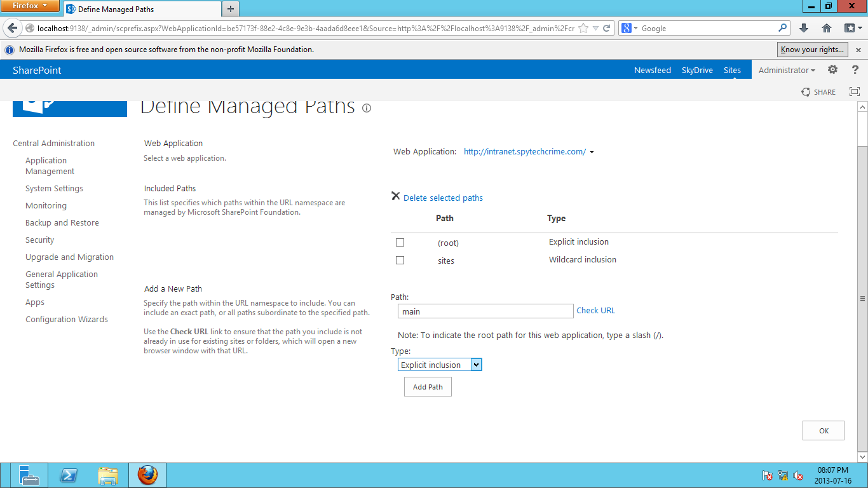Click the SharePoint brand text
The image size is (868, 488).
point(37,70)
